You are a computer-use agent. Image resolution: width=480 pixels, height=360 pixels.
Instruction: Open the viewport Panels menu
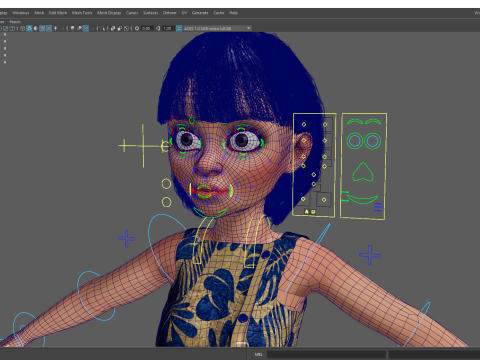click(15, 22)
